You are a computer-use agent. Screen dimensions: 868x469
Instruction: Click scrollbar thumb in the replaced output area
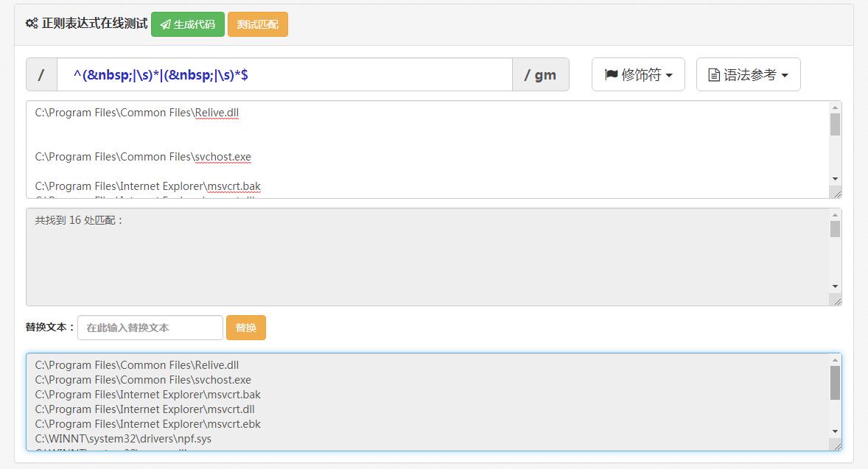(x=835, y=383)
